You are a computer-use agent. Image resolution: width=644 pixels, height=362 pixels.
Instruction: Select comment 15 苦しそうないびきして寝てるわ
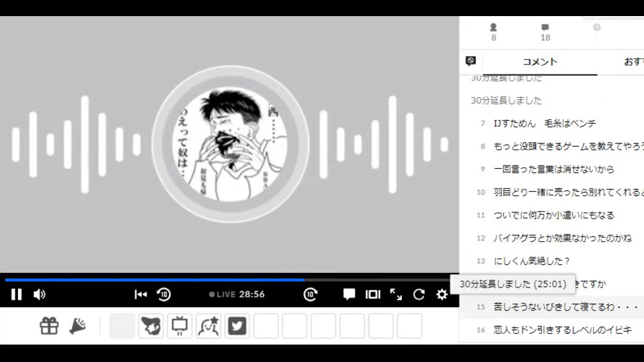click(x=551, y=307)
